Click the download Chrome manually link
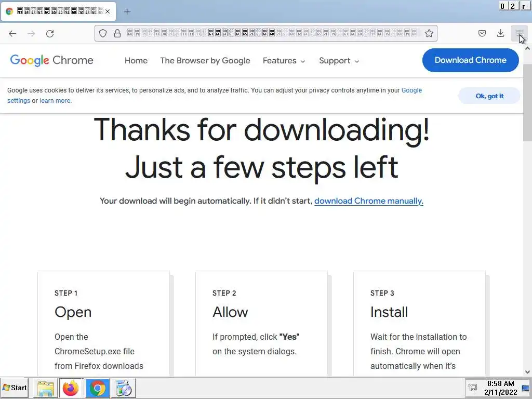 tap(368, 201)
